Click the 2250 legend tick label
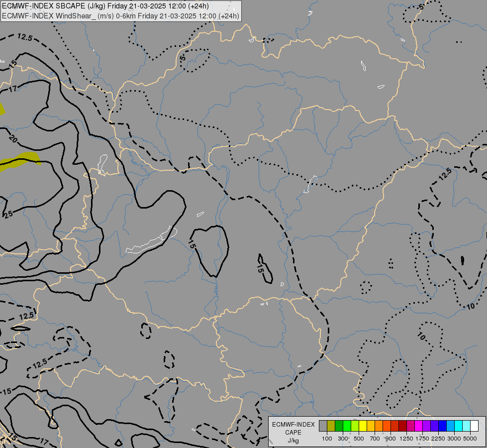This screenshot has width=487, height=448. click(438, 439)
